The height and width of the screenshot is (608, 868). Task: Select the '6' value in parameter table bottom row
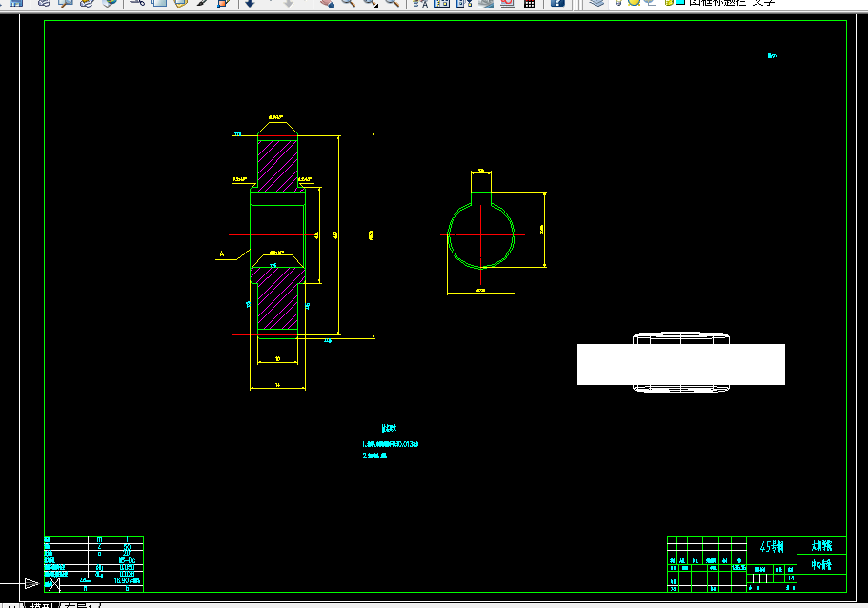[127, 588]
